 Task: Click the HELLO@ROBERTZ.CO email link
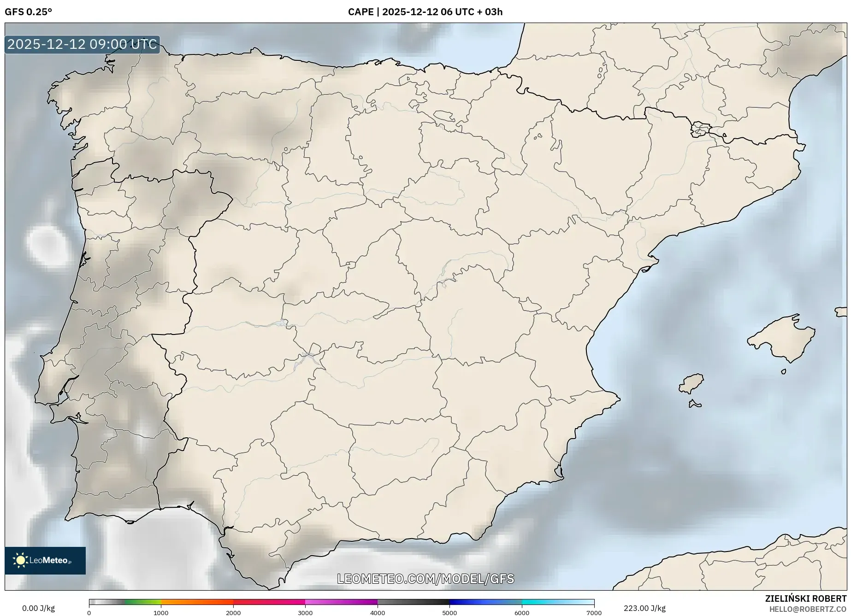tap(808, 609)
